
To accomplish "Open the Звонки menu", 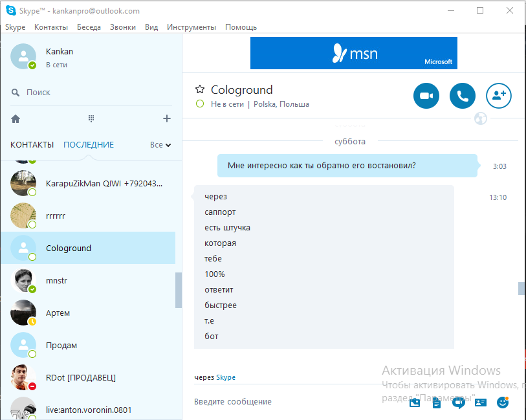I will coord(123,27).
